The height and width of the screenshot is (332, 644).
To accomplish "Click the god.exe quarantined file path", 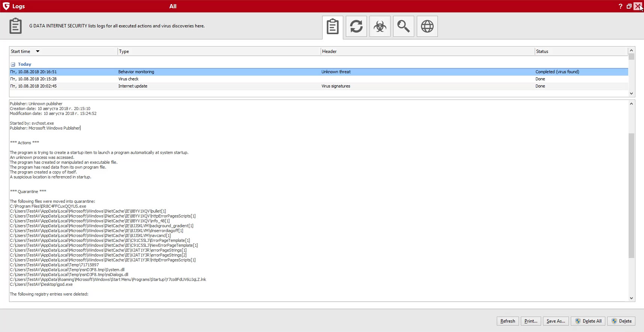I will [x=41, y=284].
